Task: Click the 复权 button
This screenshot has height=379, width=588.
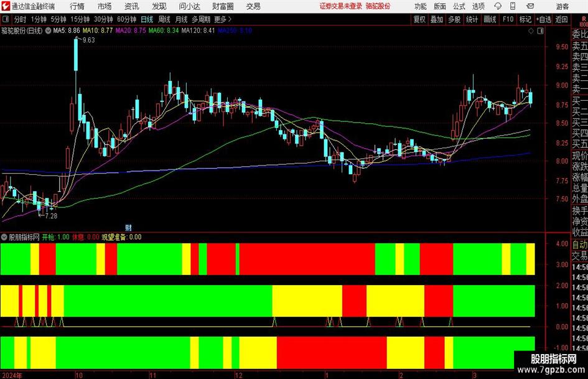Action: tap(419, 19)
